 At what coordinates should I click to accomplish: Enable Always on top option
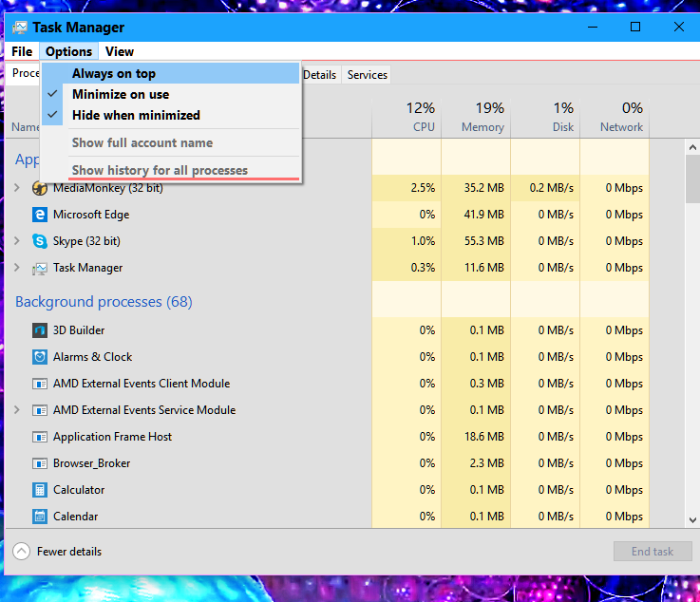(x=171, y=73)
